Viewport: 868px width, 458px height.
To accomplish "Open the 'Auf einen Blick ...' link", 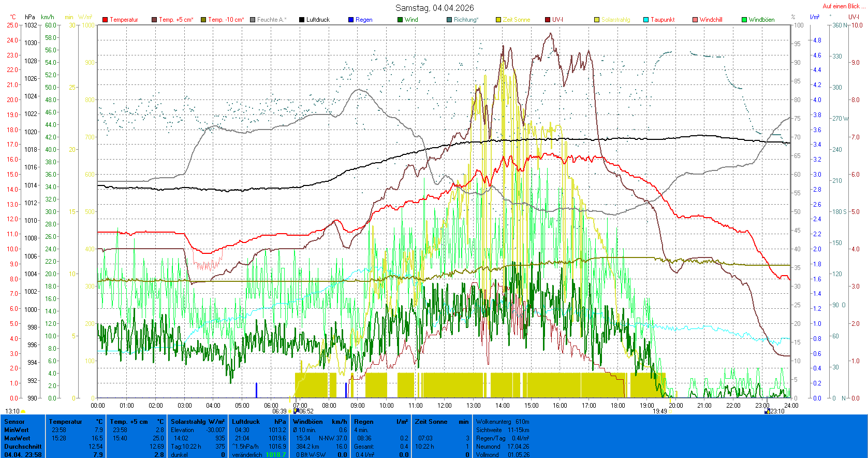I will 844,6.
